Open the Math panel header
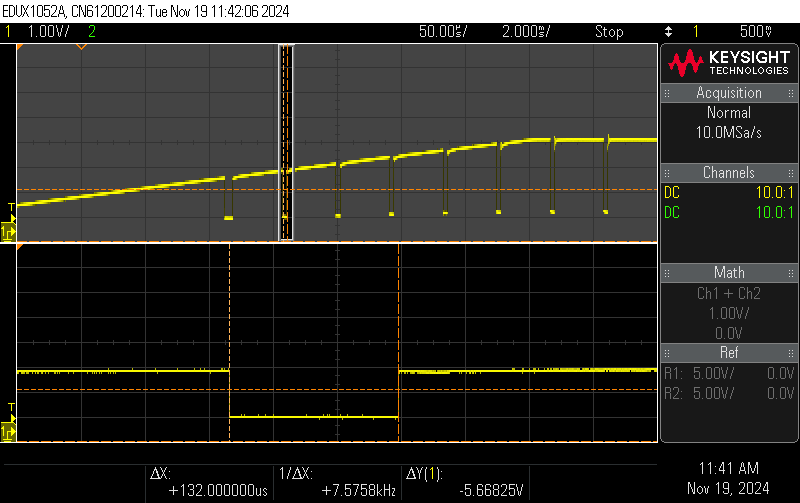The height and width of the screenshot is (503, 800). pos(729,273)
